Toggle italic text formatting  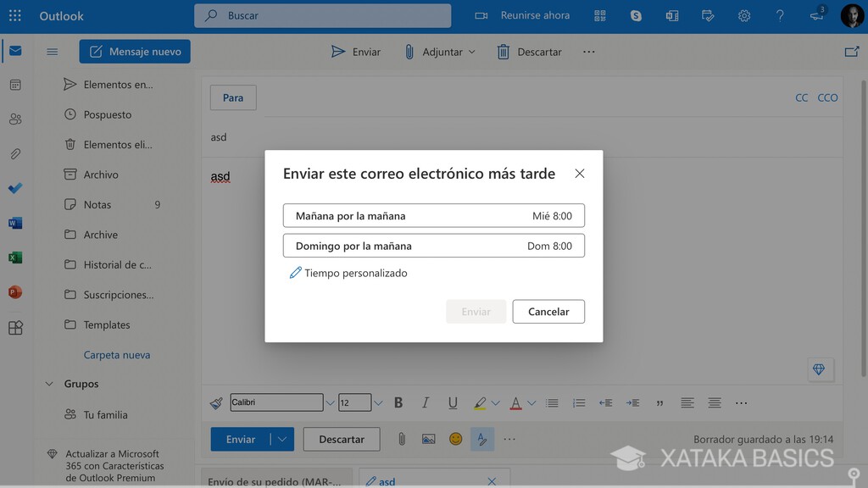pos(426,402)
